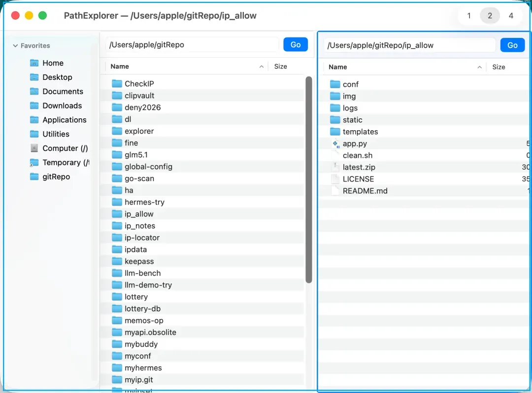Open the logs folder in right pane

click(424, 108)
